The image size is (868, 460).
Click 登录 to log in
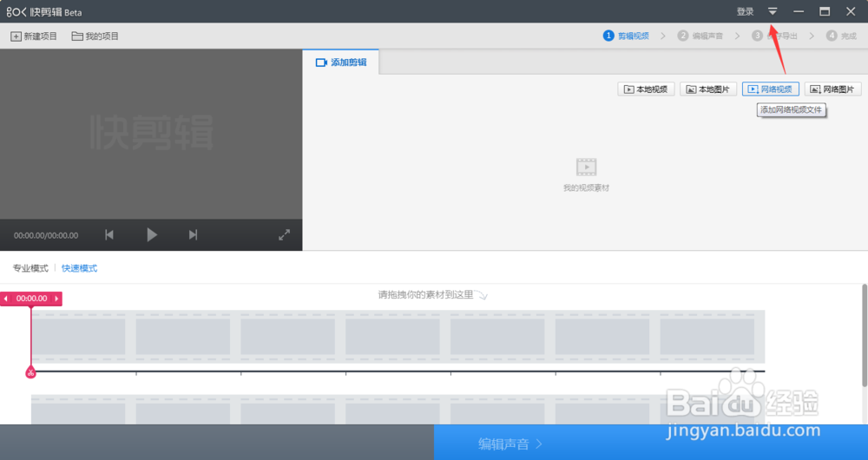(745, 11)
